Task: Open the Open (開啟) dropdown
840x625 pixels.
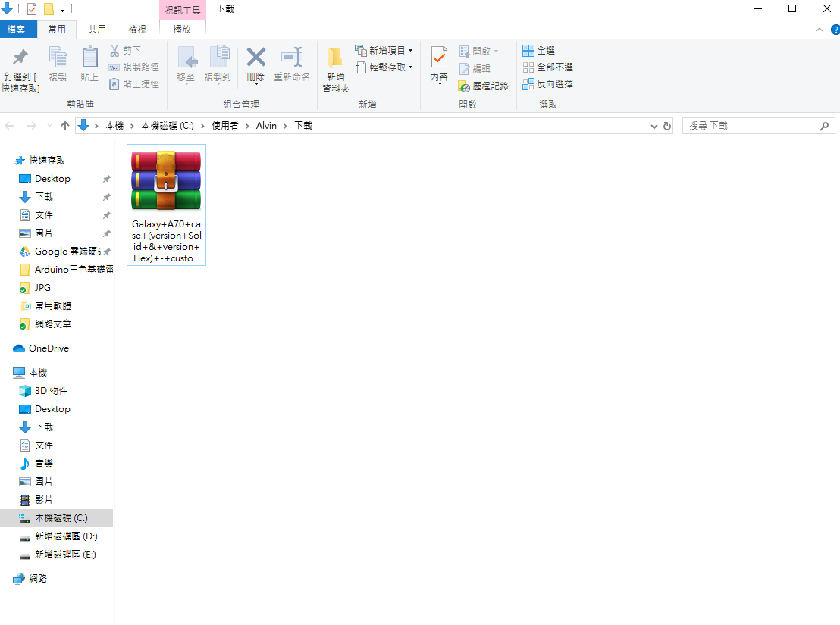Action: [479, 52]
